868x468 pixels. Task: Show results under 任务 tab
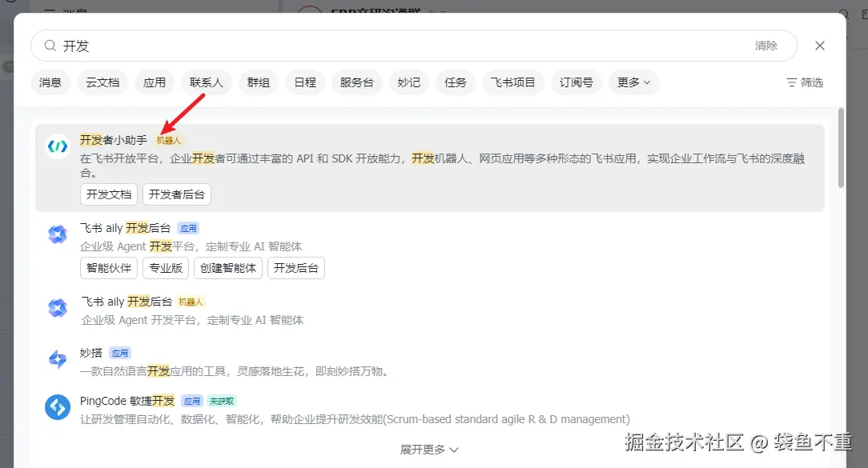pyautogui.click(x=456, y=82)
